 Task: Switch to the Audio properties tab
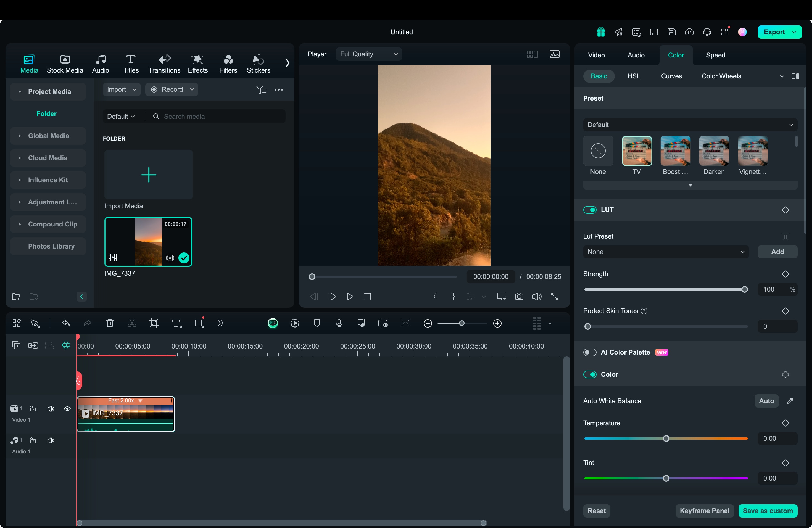tap(636, 55)
